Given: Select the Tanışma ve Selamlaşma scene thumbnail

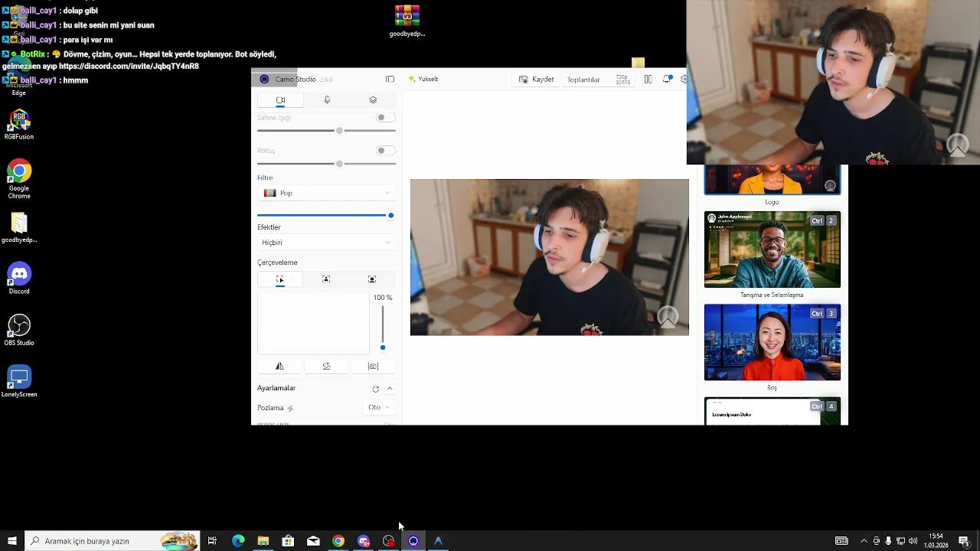Looking at the screenshot, I should [x=772, y=249].
